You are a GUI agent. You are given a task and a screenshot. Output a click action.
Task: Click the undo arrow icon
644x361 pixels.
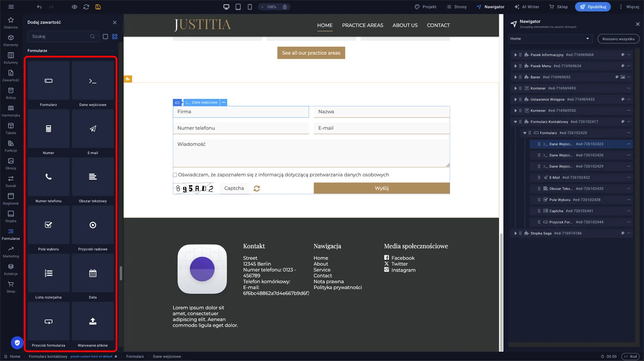coord(39,7)
